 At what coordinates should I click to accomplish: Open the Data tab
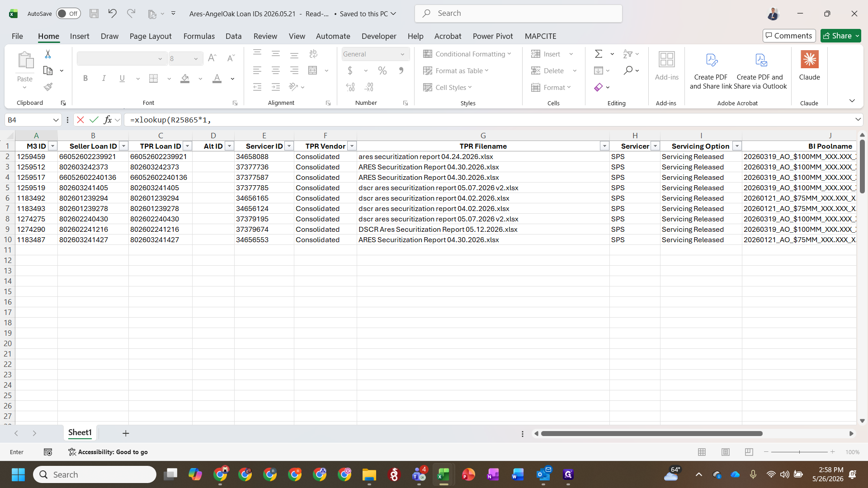click(x=233, y=36)
